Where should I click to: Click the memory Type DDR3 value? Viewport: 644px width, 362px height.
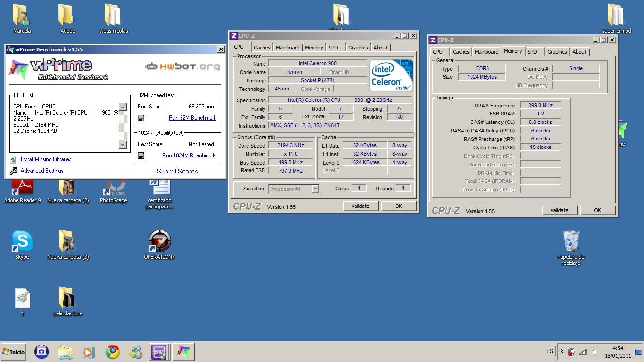click(x=482, y=68)
